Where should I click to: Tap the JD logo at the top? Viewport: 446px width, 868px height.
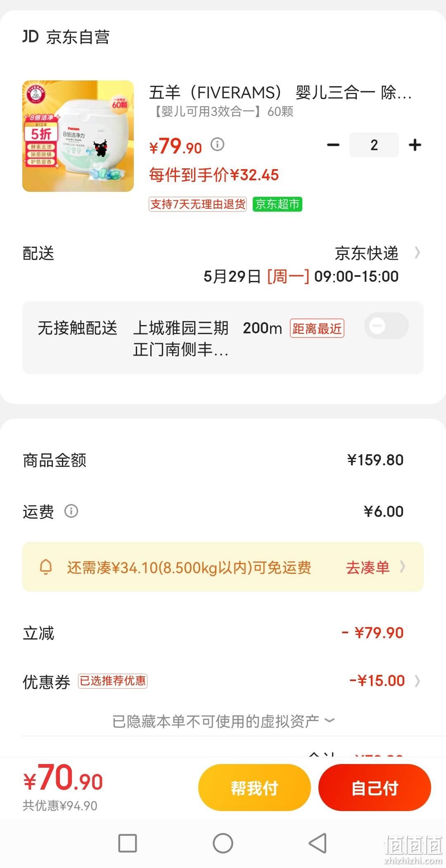click(30, 37)
